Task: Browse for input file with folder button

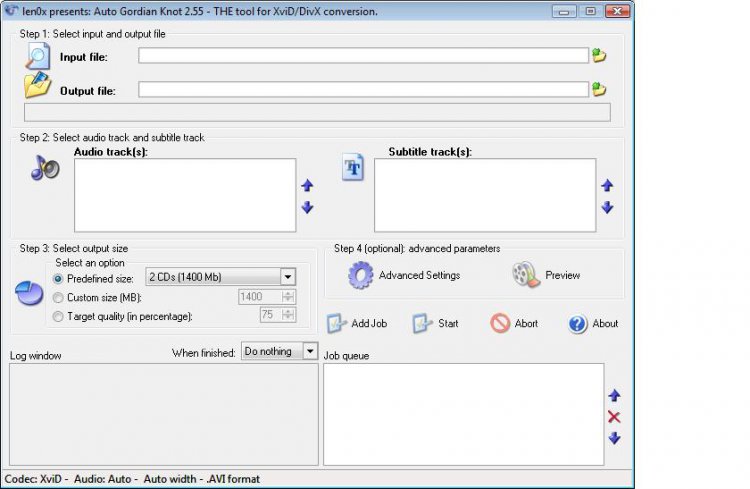Action: [x=599, y=56]
